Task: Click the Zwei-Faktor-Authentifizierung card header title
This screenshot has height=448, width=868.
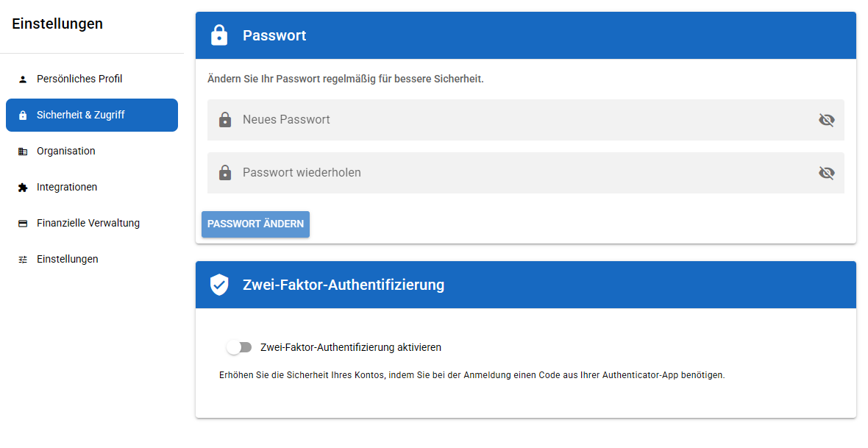Action: tap(344, 285)
